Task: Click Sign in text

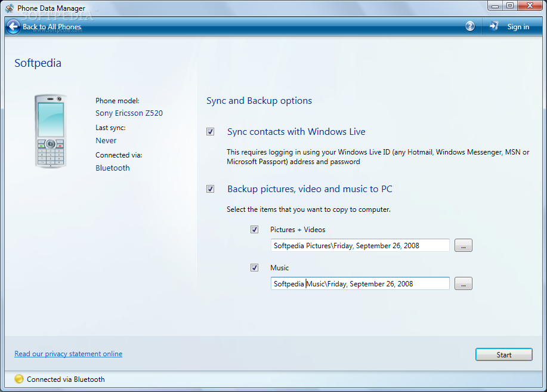Action: pyautogui.click(x=518, y=26)
